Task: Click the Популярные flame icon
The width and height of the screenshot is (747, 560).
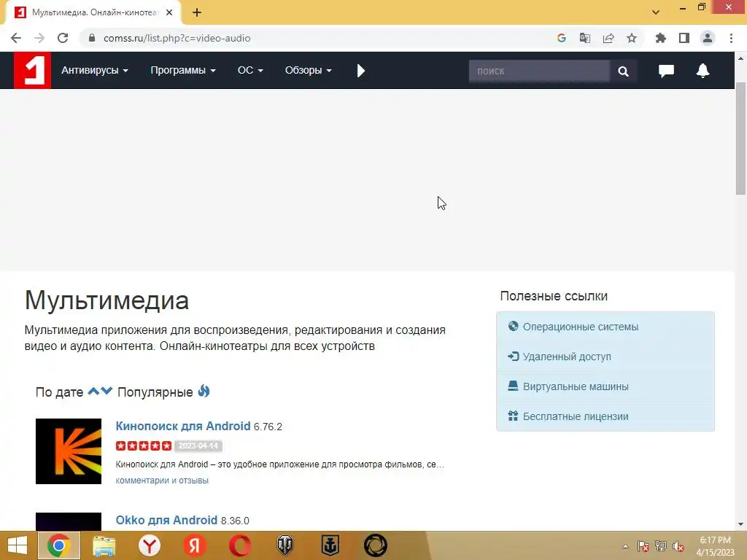Action: [204, 392]
